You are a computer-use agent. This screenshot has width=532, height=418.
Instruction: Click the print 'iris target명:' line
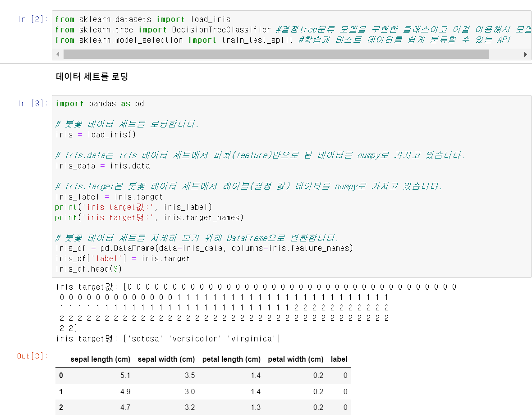pos(149,218)
